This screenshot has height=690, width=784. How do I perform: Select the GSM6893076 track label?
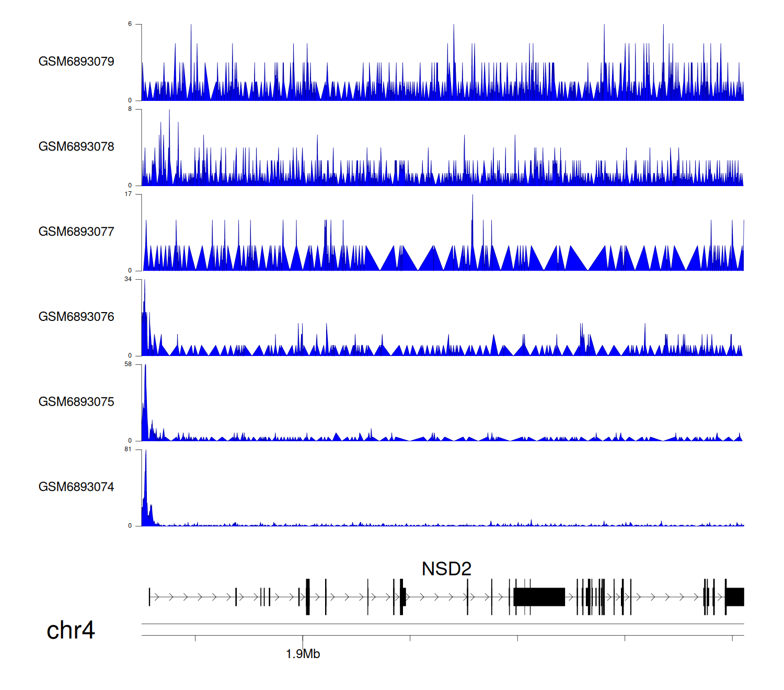tap(76, 317)
